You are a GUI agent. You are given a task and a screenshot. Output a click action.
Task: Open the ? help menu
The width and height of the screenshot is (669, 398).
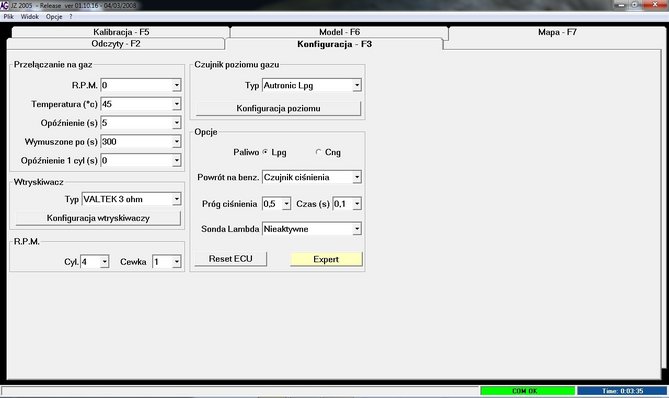[x=71, y=17]
